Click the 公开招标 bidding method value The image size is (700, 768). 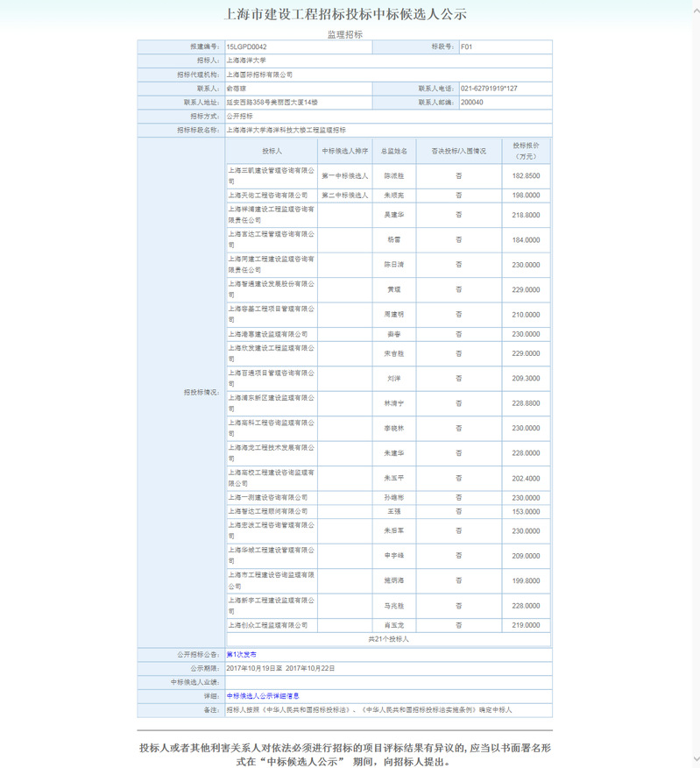point(240,116)
